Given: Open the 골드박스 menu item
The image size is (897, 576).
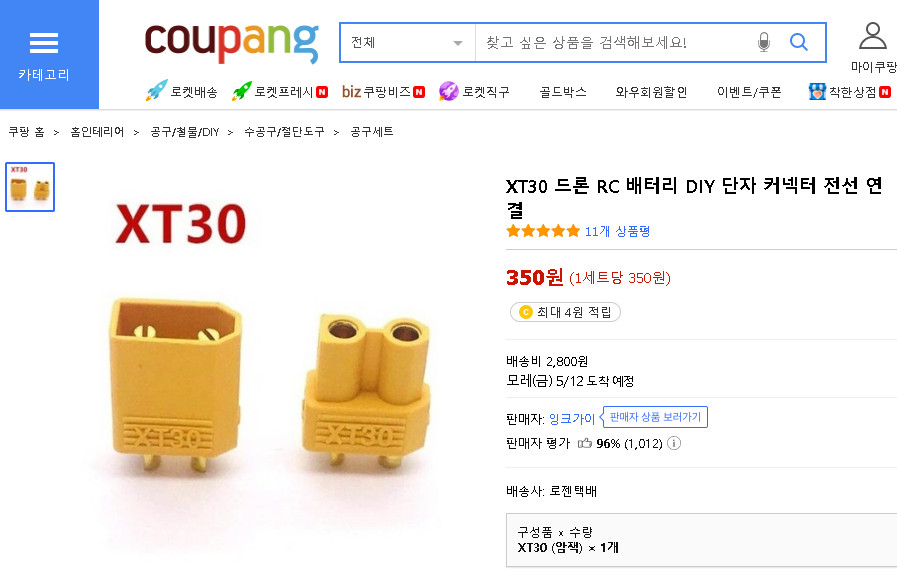Looking at the screenshot, I should [563, 92].
